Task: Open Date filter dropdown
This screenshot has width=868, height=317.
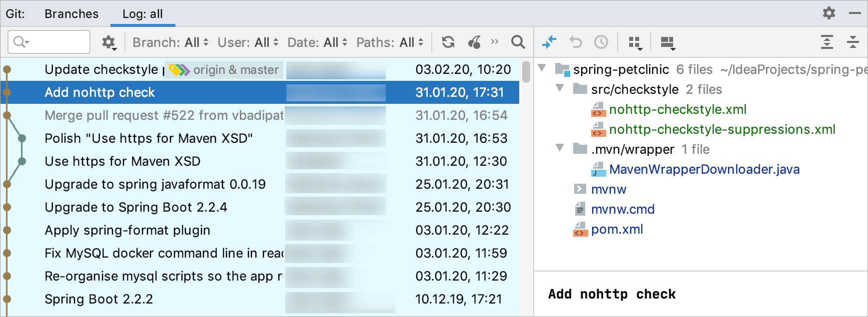Action: pos(317,42)
